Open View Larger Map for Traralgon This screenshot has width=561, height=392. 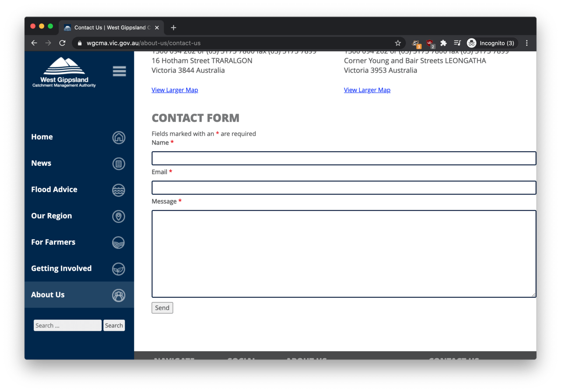[x=175, y=90]
